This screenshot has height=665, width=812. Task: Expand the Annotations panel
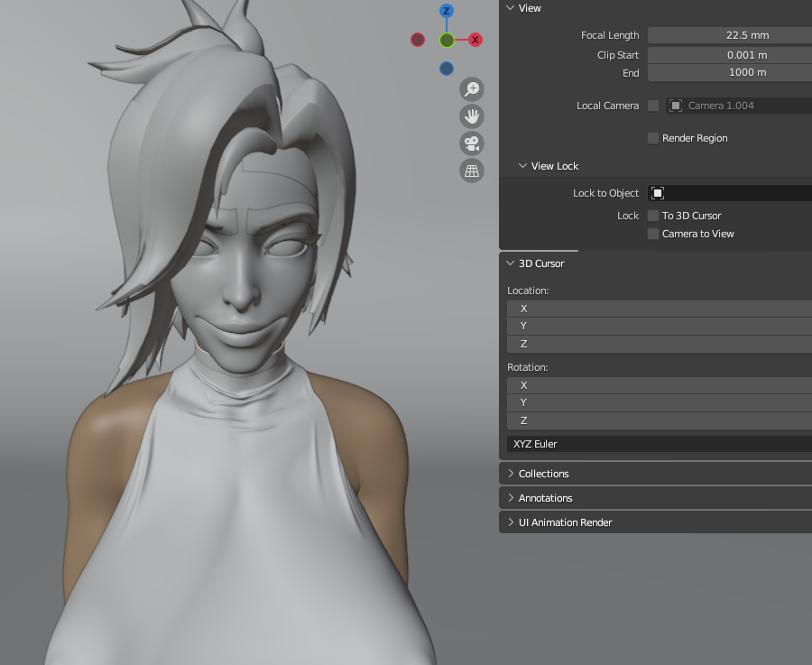point(545,498)
